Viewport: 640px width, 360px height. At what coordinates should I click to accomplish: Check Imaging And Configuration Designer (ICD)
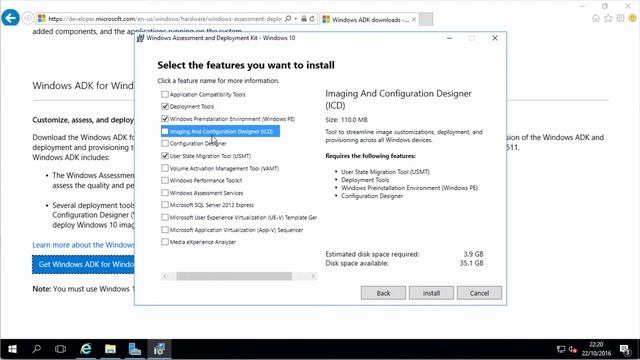pos(165,131)
